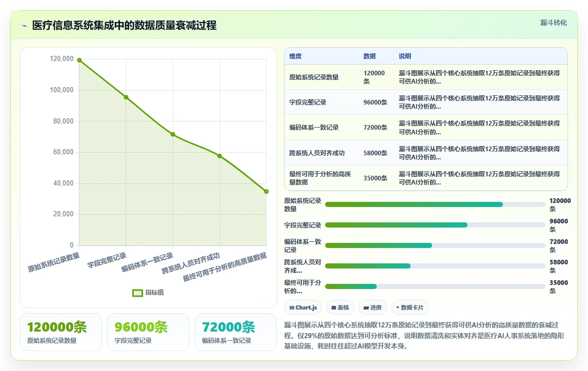Click the final 35000 data point on chart

266,192
